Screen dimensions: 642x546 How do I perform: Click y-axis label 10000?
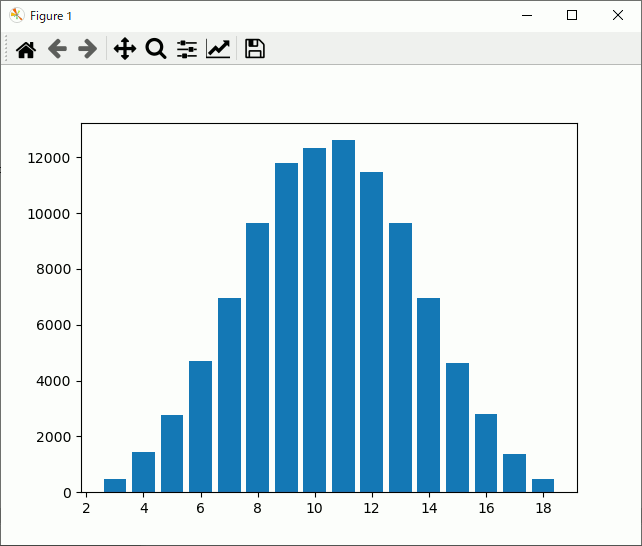point(49,214)
